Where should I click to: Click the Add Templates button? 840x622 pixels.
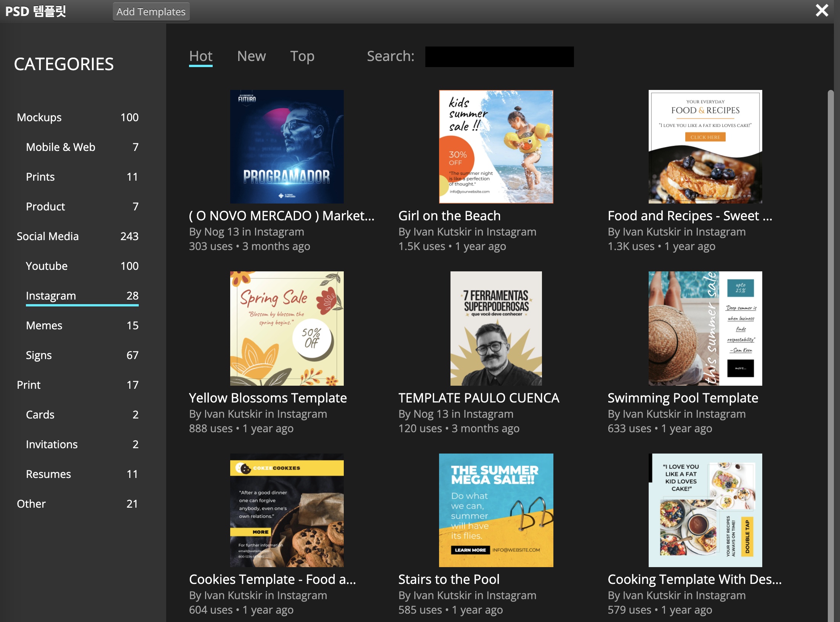click(x=151, y=12)
